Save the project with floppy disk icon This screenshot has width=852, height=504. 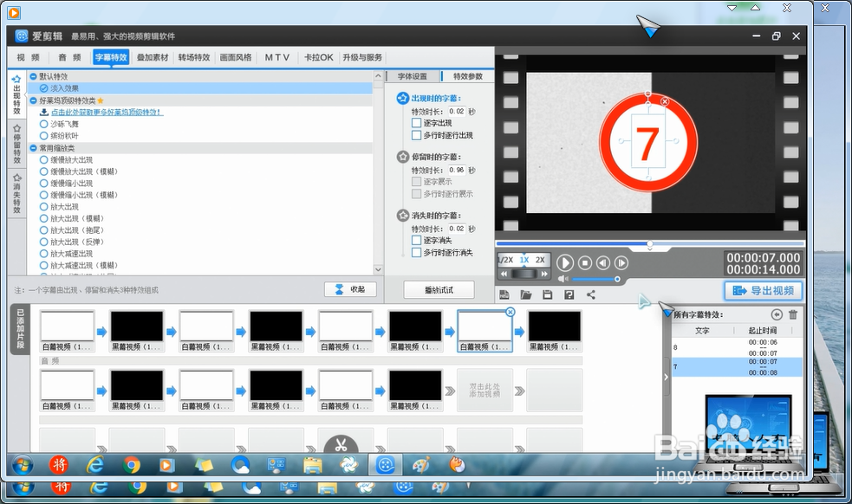click(x=547, y=294)
